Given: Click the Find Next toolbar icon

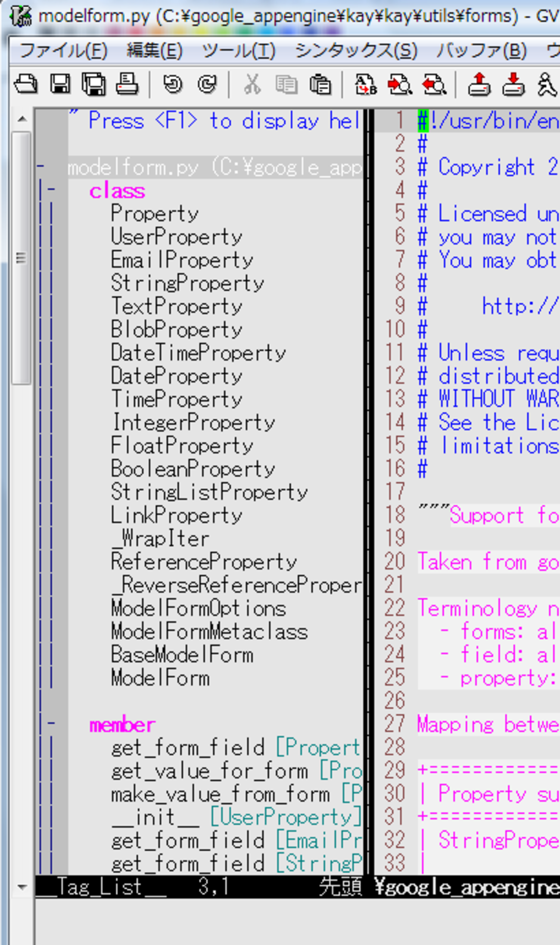Looking at the screenshot, I should click(400, 84).
